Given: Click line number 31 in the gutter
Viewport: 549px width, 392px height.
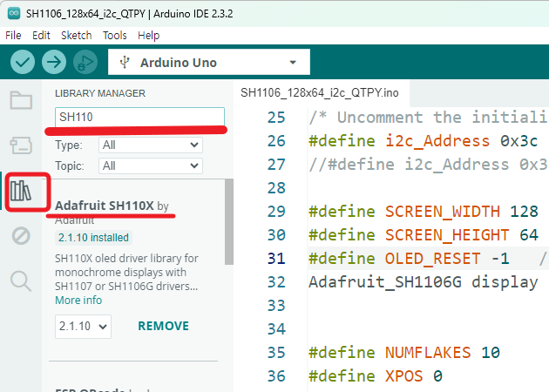Looking at the screenshot, I should point(276,259).
